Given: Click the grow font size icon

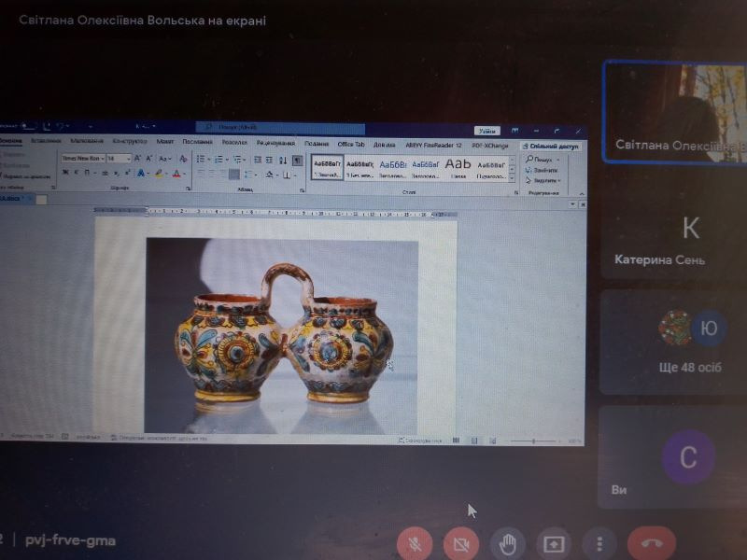Looking at the screenshot, I should 137,158.
